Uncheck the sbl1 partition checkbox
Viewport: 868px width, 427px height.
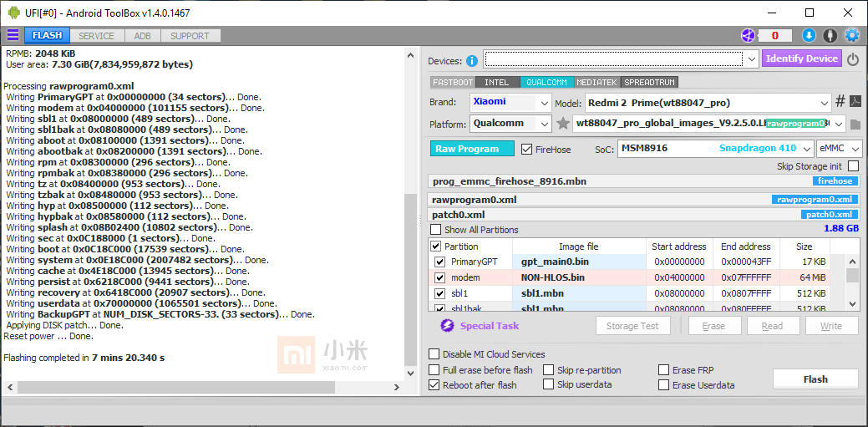point(440,293)
